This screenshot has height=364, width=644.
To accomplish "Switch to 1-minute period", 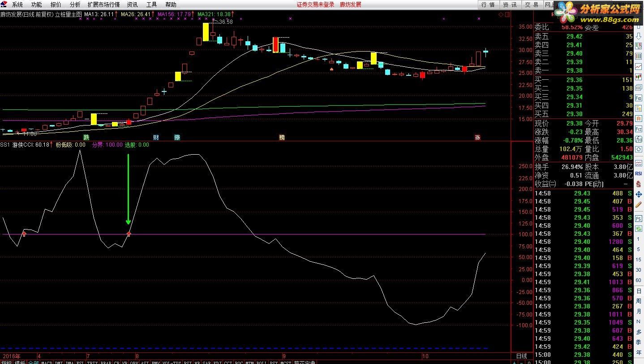I will (639, 239).
